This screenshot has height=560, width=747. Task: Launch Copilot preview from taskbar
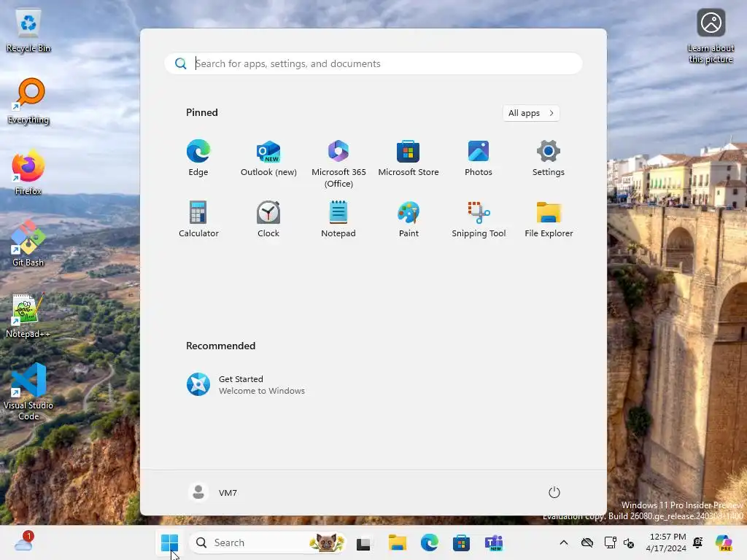click(x=724, y=542)
